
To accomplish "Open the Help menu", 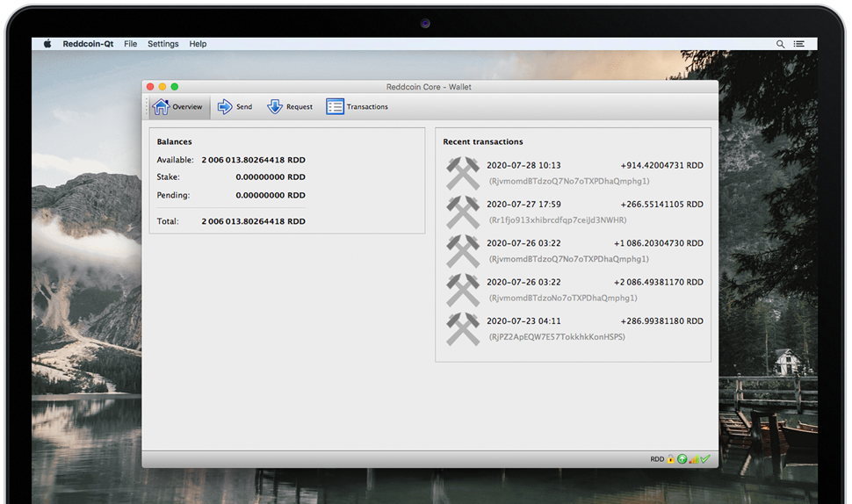I will 198,44.
